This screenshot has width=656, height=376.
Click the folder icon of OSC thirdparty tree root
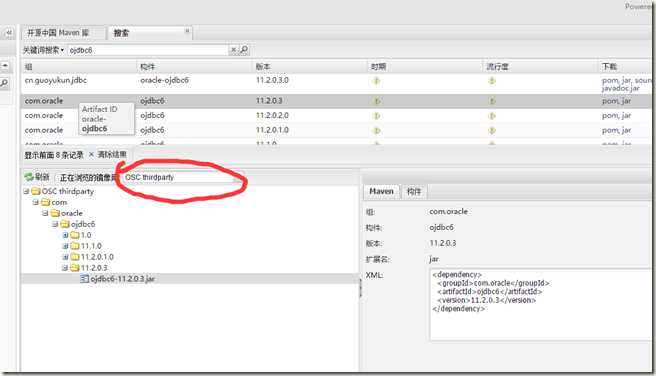point(36,192)
